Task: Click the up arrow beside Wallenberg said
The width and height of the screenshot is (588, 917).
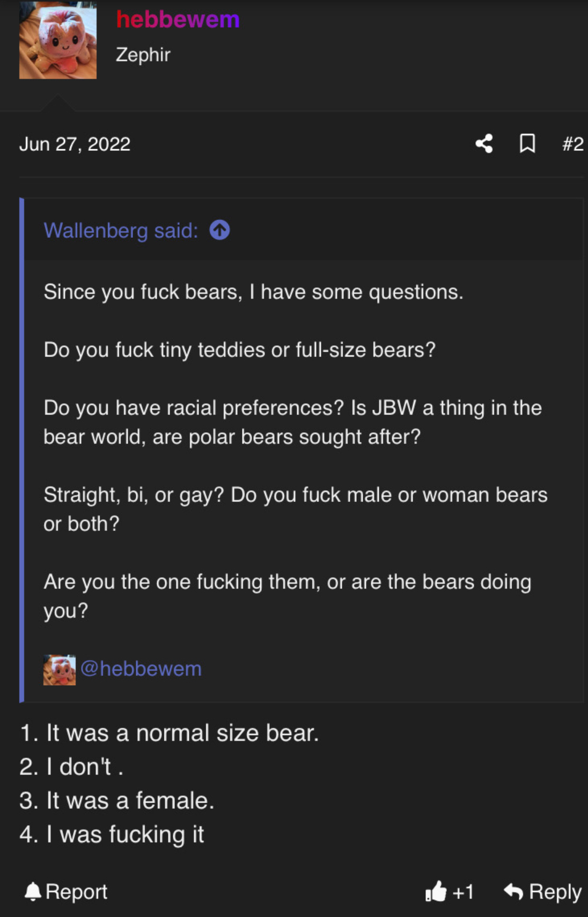Action: point(219,230)
